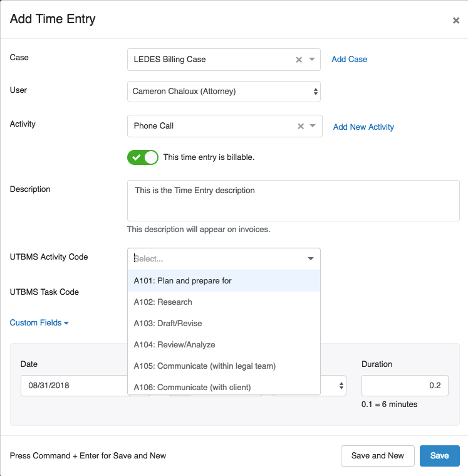The image size is (468, 476).
Task: Collapse the UTBMS Activity Code dropdown arrow
Action: pos(310,258)
